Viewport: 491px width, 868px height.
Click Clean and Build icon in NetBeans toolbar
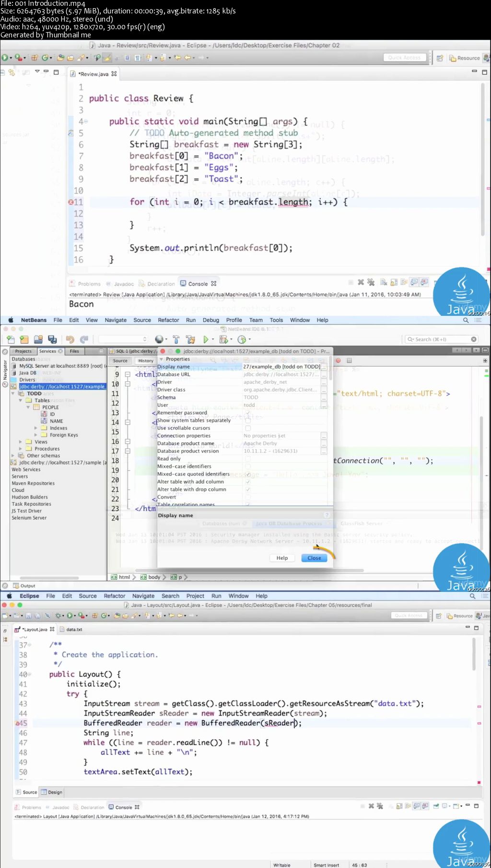point(190,339)
